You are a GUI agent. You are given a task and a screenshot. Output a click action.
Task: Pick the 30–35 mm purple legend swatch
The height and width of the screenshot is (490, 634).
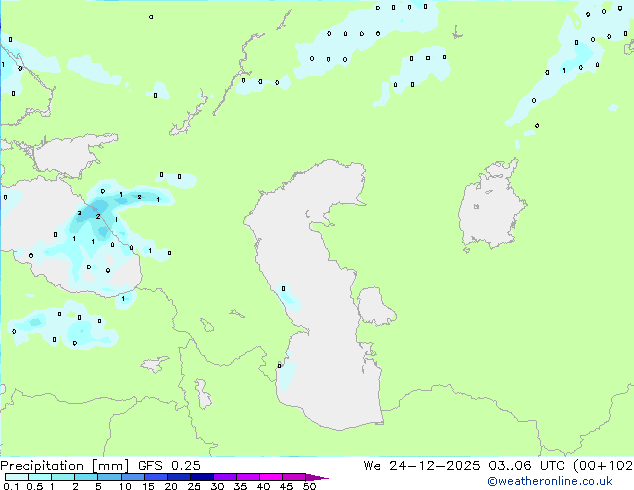[x=225, y=477]
